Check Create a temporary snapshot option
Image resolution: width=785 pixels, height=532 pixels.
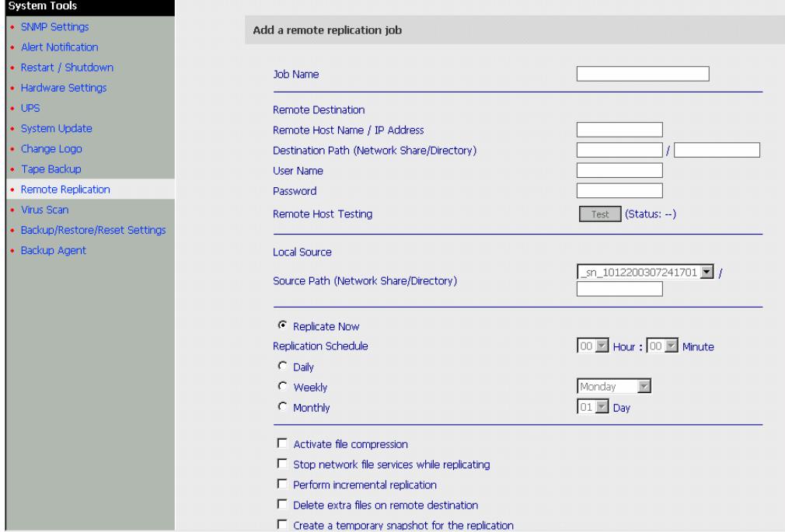point(282,524)
